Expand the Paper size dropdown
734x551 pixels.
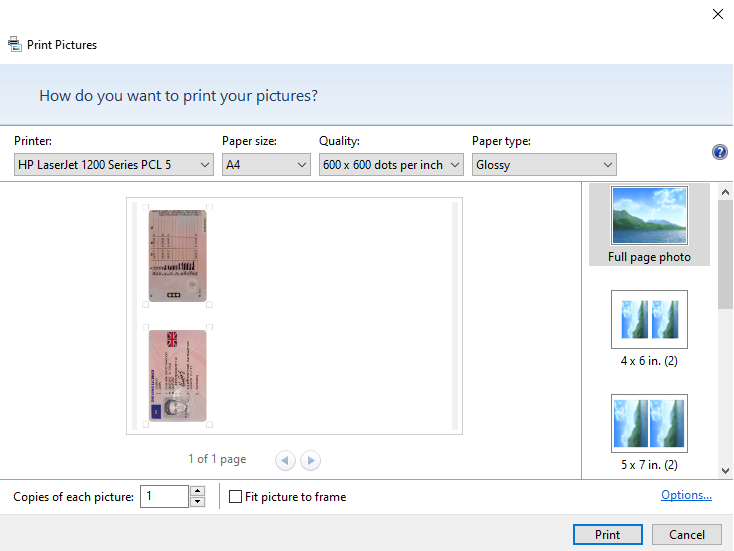pos(266,165)
